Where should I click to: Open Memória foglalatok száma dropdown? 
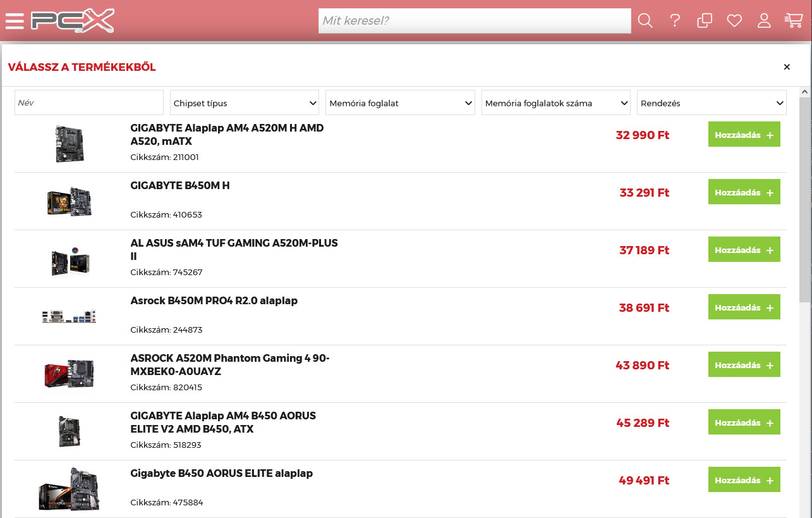556,102
